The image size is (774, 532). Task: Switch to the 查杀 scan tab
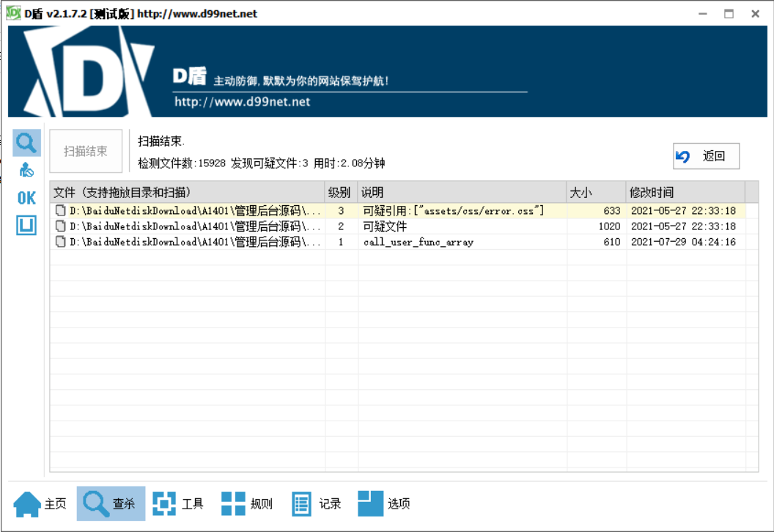point(111,503)
